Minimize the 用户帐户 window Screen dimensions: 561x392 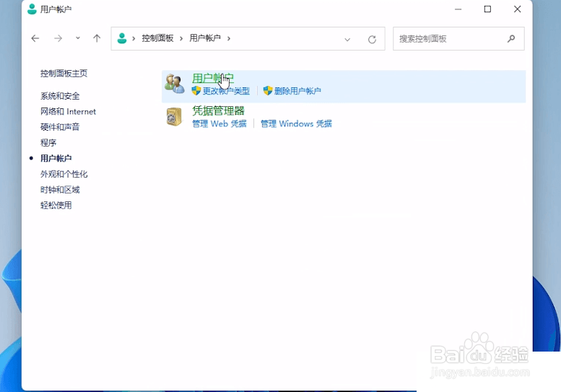(458, 9)
